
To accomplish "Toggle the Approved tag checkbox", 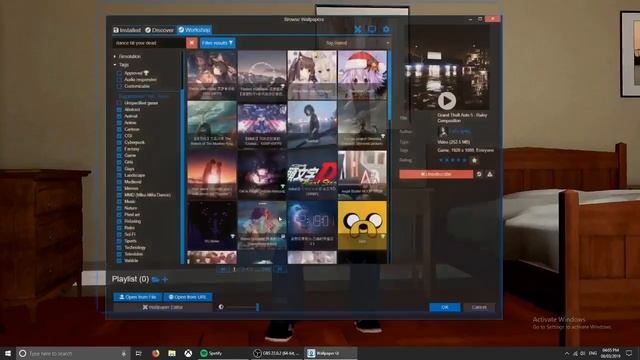I will point(120,73).
